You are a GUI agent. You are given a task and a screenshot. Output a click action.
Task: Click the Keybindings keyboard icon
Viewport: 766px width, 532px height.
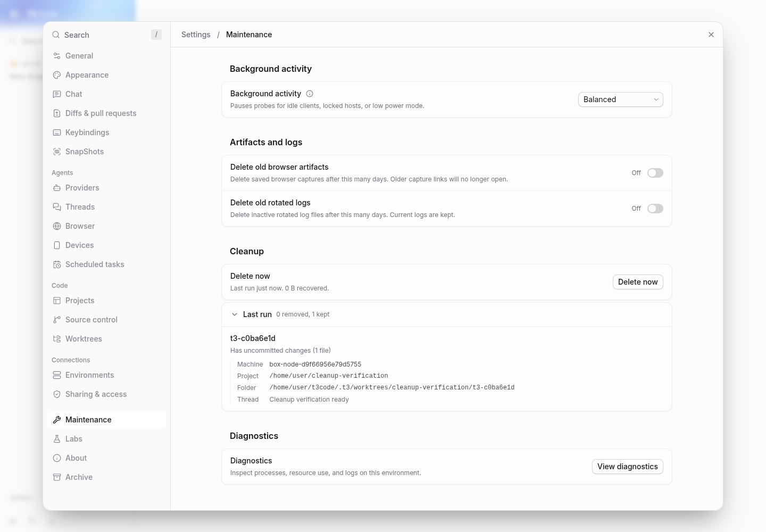click(x=57, y=132)
